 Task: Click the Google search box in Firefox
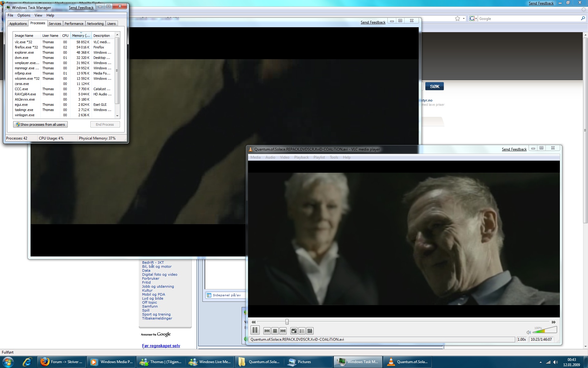[529, 19]
